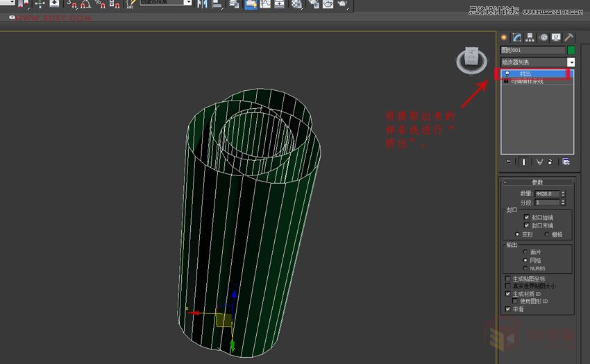Enable the 使用图形 ID checkbox
Screen dimensions: 590x364
click(x=515, y=301)
